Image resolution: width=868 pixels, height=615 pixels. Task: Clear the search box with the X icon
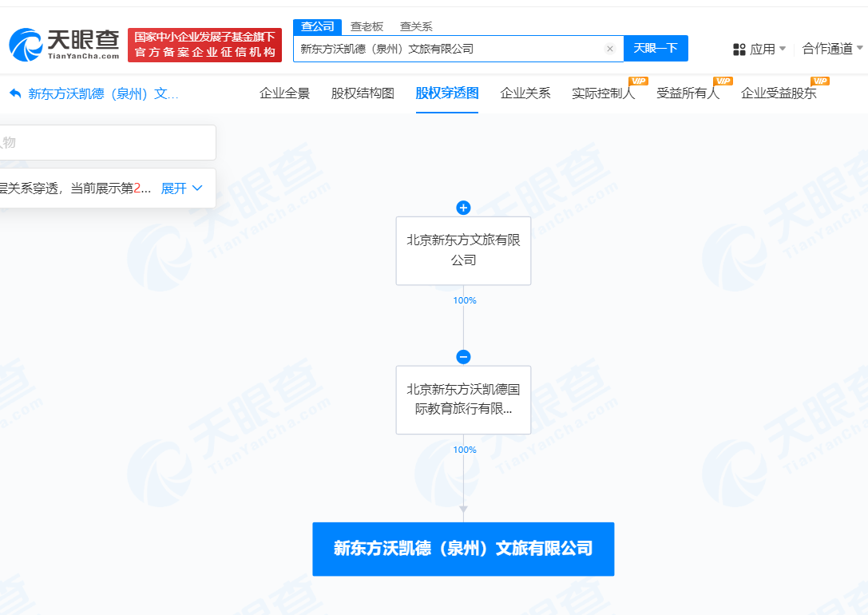coord(610,49)
